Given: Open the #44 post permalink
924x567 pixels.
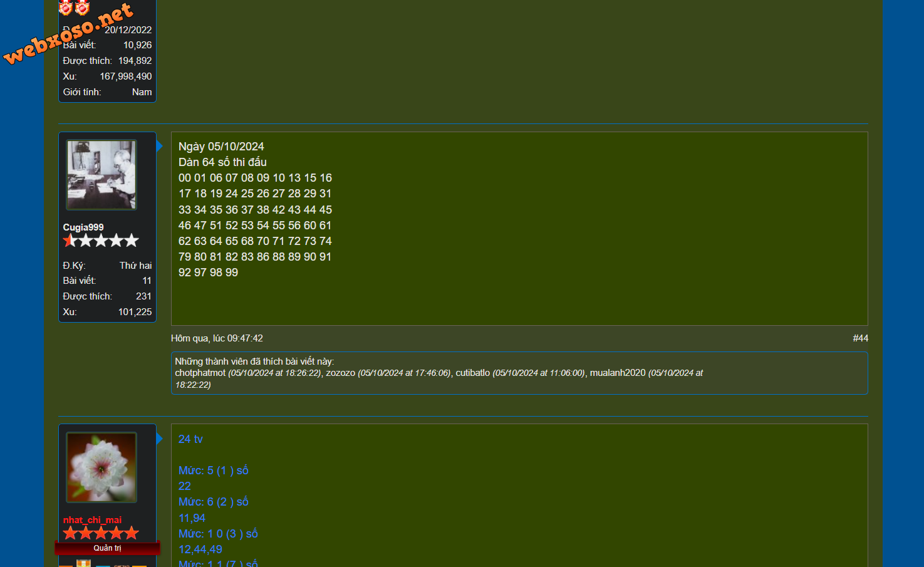Looking at the screenshot, I should pos(860,338).
